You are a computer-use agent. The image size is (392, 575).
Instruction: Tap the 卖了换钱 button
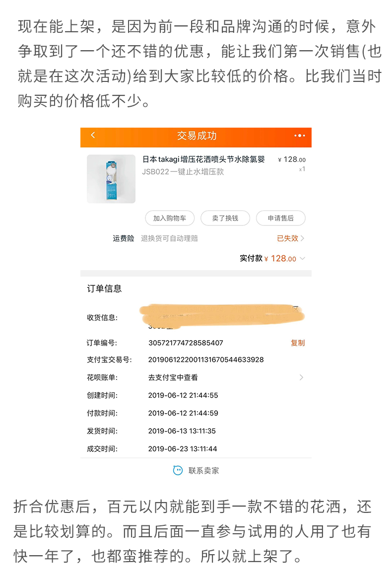pos(225,218)
